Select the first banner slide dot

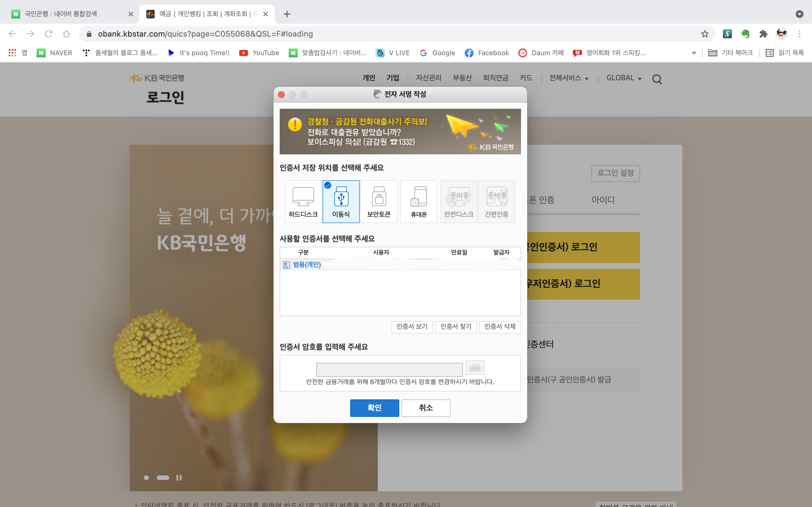click(146, 477)
